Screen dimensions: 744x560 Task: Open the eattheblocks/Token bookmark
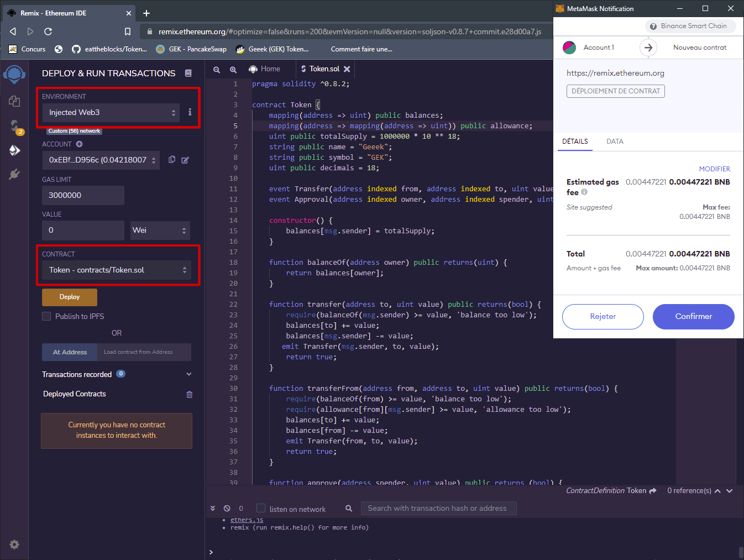pos(109,49)
